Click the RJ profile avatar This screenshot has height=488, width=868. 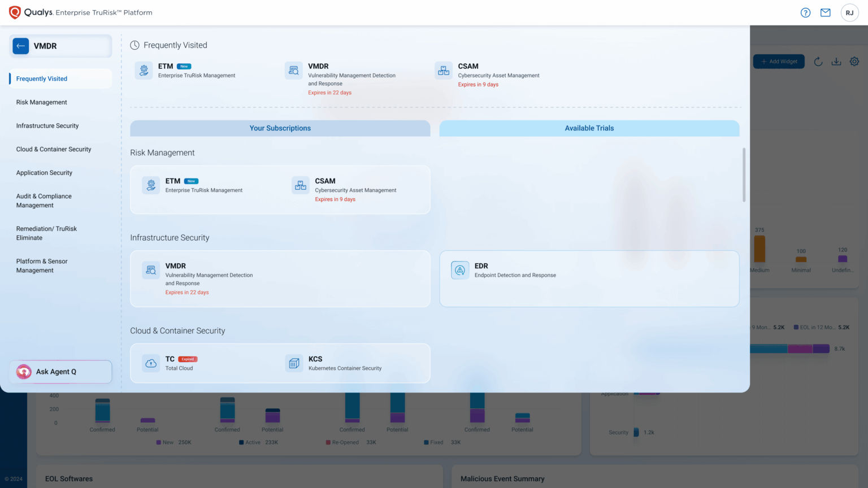point(849,12)
